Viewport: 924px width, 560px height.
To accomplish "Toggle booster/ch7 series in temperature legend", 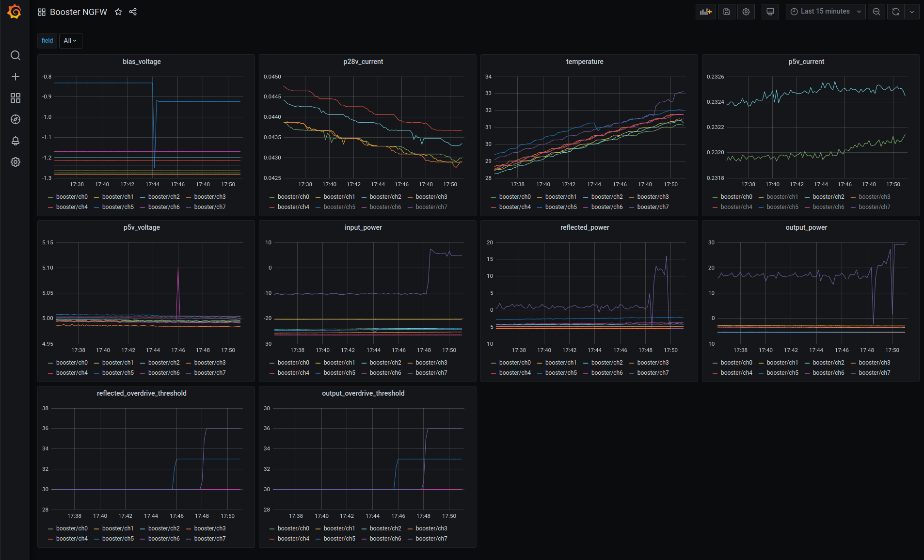I will coord(653,207).
